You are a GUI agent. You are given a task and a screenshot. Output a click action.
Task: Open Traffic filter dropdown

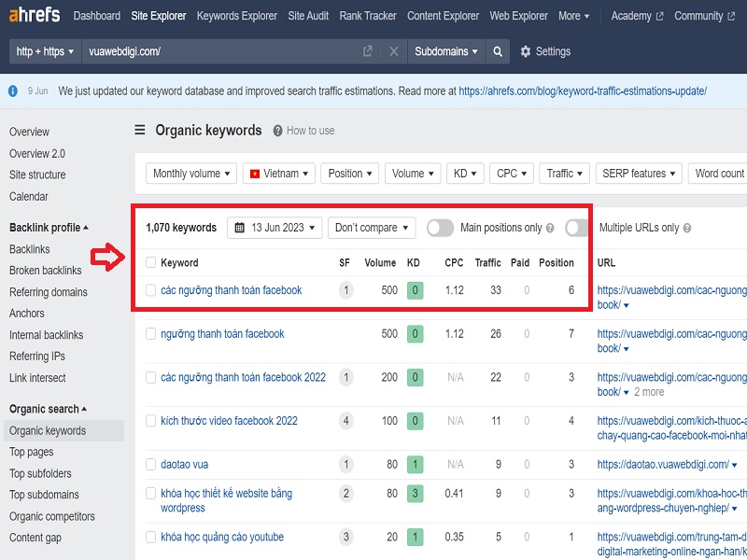coord(565,174)
